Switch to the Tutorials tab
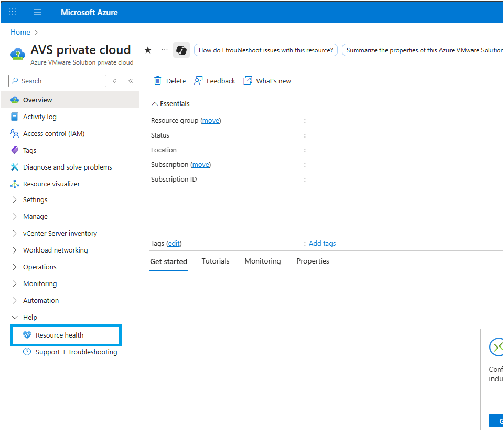 [216, 261]
